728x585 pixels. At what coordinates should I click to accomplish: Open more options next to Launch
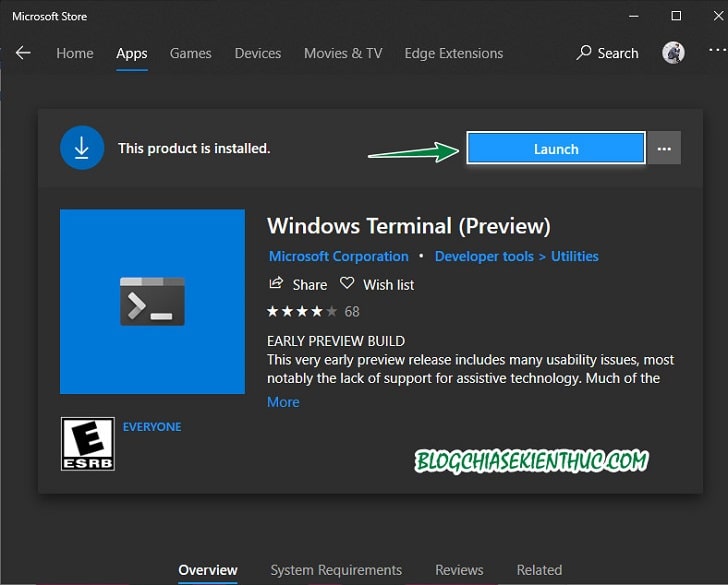point(664,149)
